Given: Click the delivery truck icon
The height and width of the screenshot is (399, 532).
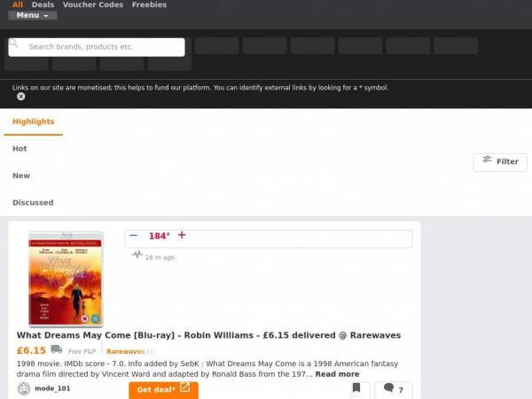Looking at the screenshot, I should click(x=57, y=349).
